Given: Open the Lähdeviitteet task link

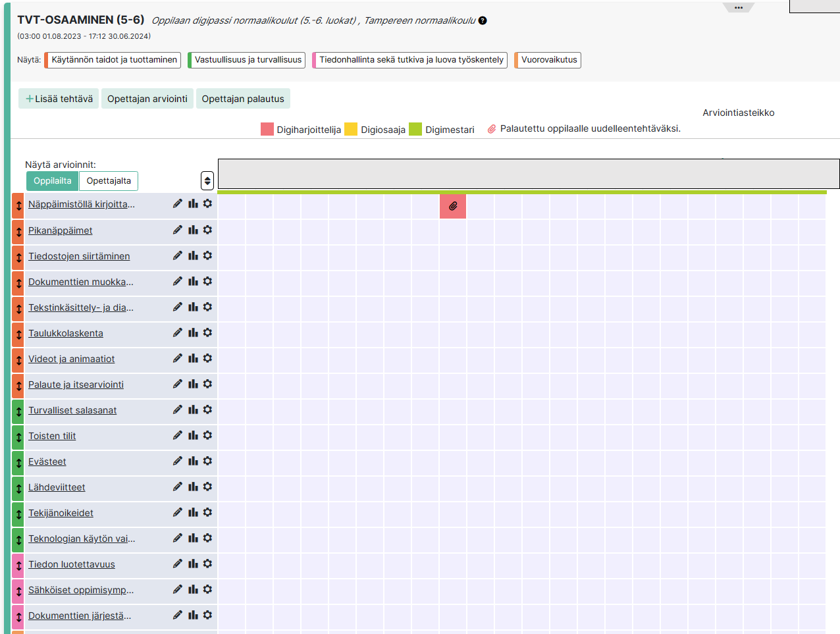Looking at the screenshot, I should [x=57, y=487].
